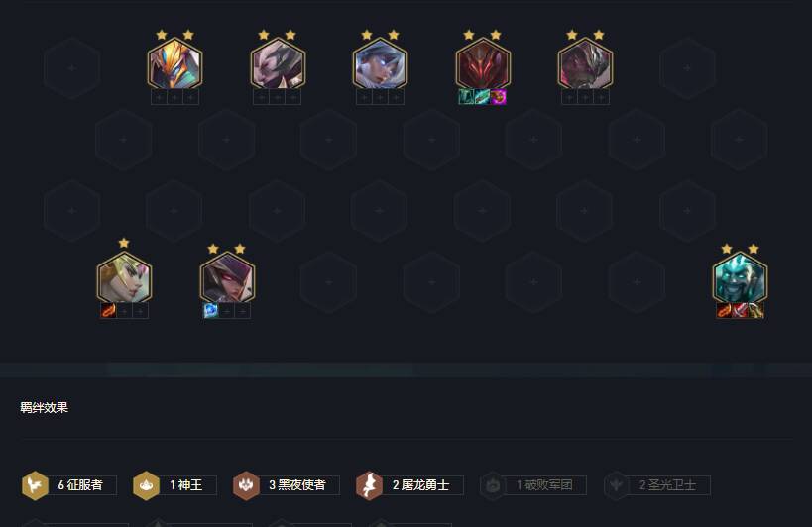
Task: Click the inactive 2 圣光卫士 trait
Action: pos(656,485)
